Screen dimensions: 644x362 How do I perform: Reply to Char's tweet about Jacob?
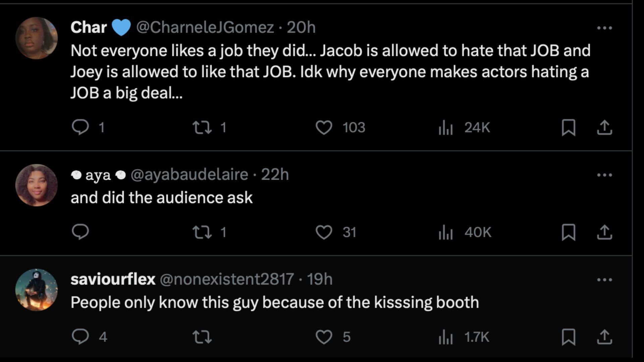80,127
